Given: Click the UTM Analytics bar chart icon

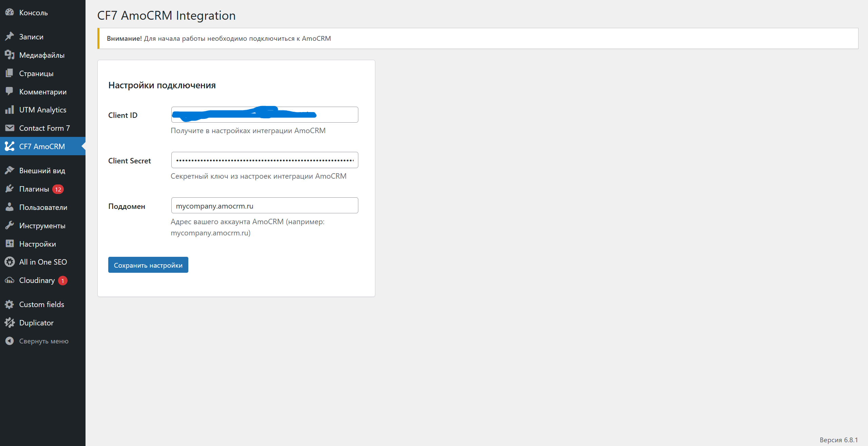Looking at the screenshot, I should (10, 110).
